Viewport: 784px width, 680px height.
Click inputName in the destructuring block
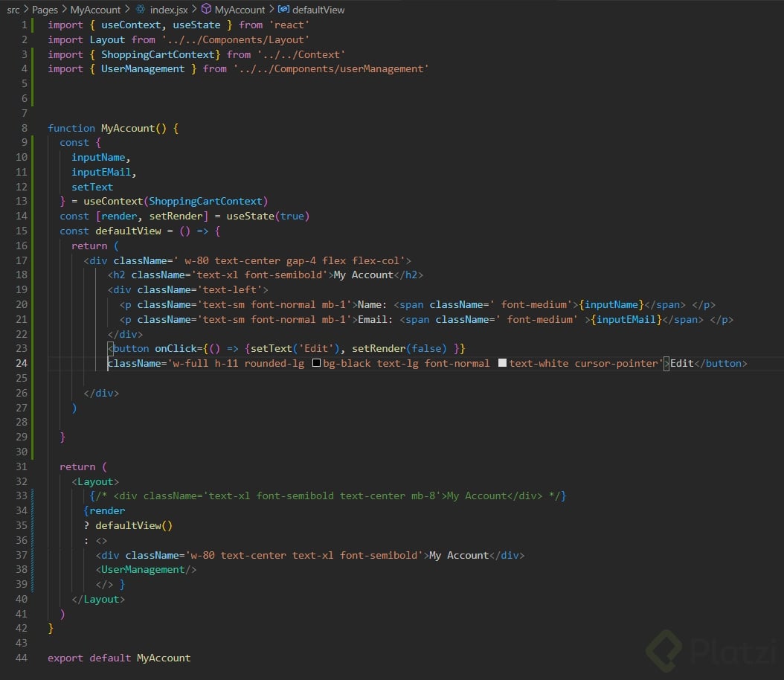pos(98,158)
